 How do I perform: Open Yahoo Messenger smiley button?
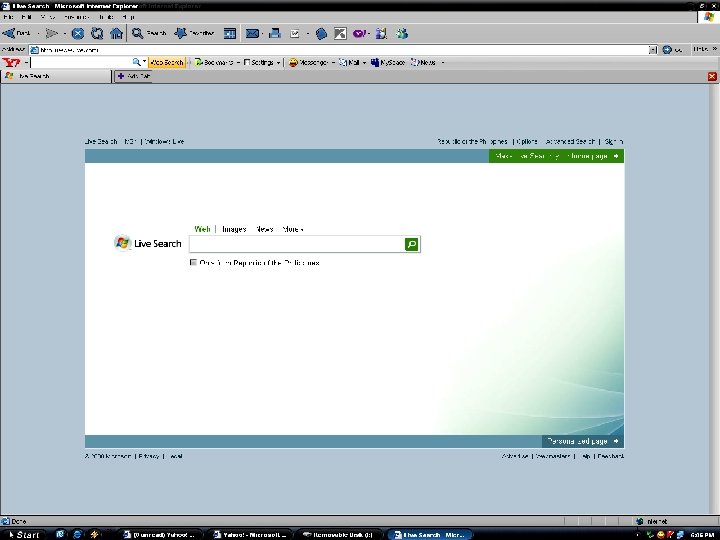tap(308, 62)
